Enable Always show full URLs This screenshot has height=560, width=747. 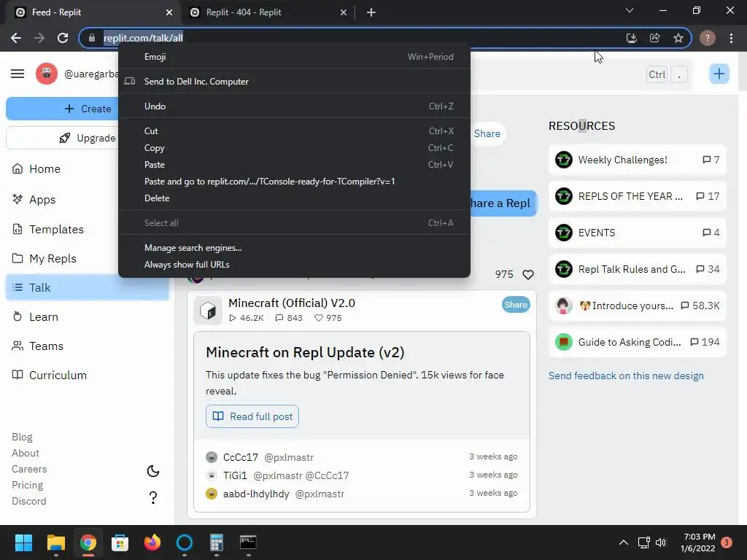(x=294, y=264)
